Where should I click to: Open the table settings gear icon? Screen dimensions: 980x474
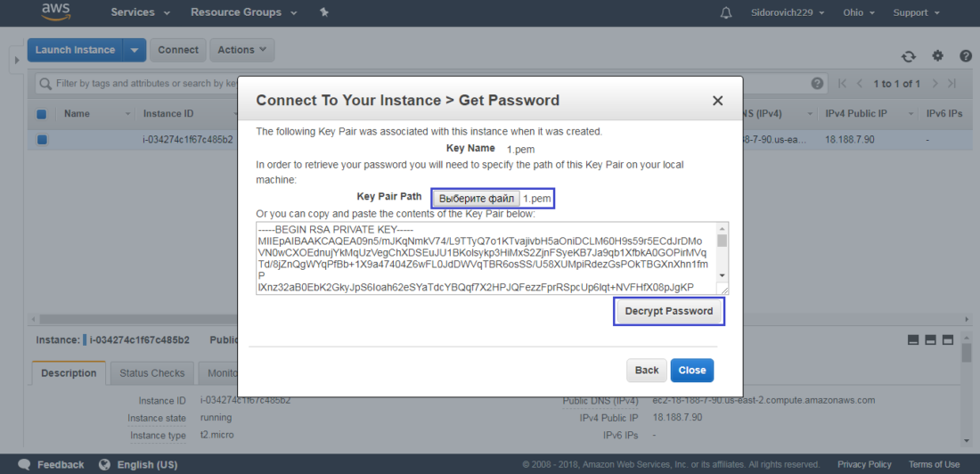(937, 55)
